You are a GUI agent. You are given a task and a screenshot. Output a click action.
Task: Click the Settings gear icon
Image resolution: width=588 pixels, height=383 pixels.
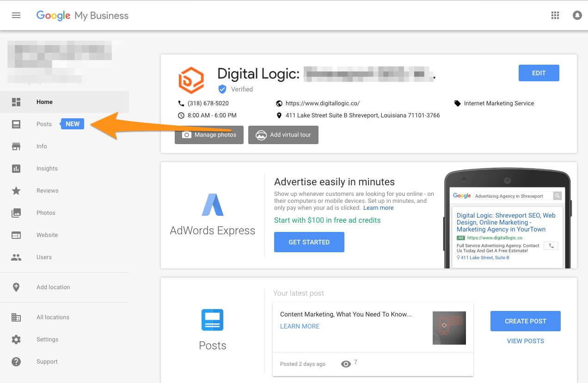coord(16,340)
